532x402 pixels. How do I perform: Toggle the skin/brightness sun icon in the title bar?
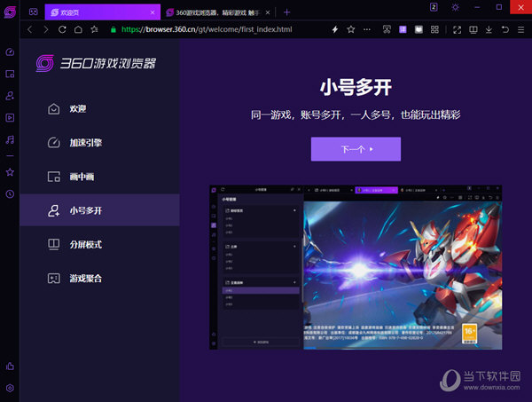(456, 7)
